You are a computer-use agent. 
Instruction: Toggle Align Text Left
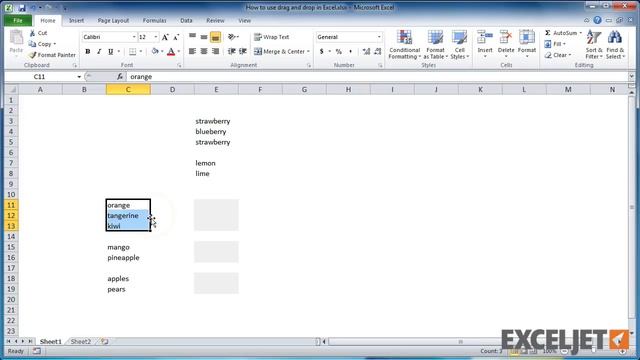pos(192,51)
